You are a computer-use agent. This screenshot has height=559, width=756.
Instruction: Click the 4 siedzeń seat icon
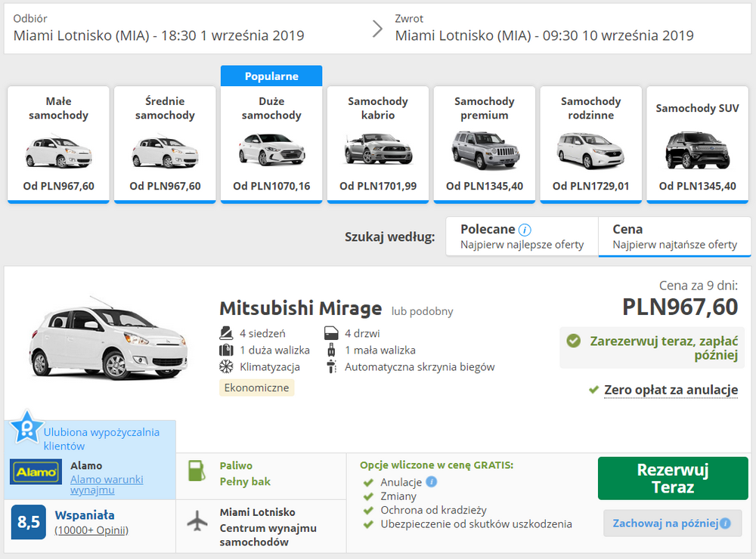click(x=226, y=333)
